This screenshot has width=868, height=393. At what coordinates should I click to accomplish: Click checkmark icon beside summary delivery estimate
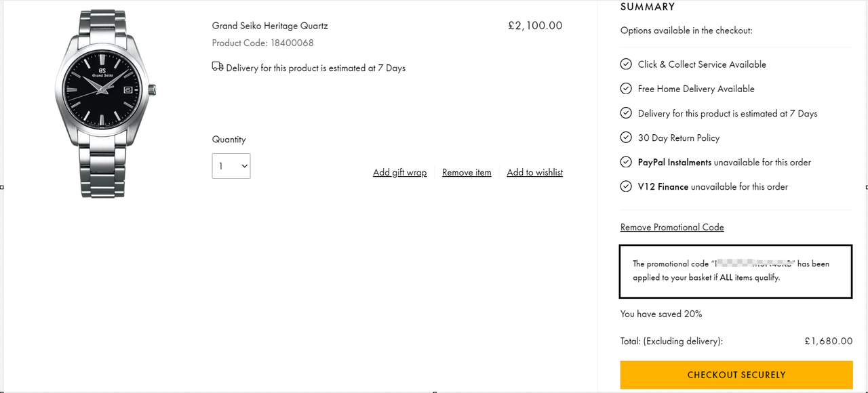[x=626, y=112]
